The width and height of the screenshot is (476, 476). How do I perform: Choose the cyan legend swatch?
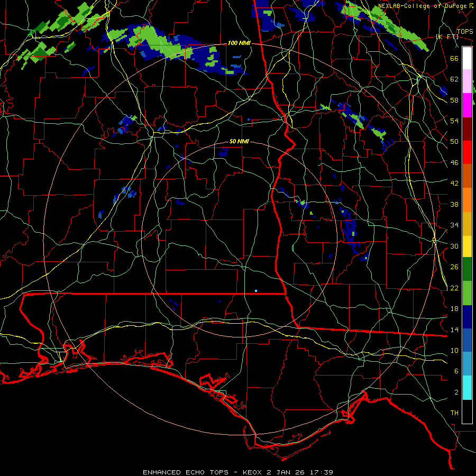point(467,388)
